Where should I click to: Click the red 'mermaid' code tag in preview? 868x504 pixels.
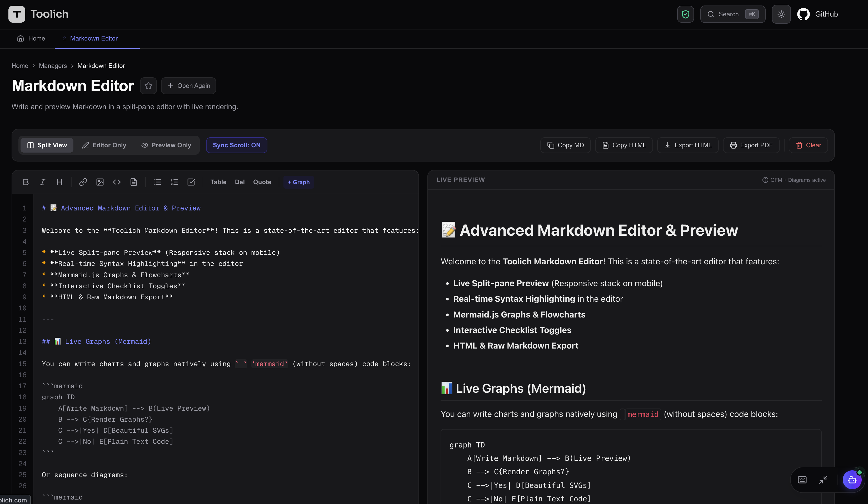pyautogui.click(x=643, y=414)
